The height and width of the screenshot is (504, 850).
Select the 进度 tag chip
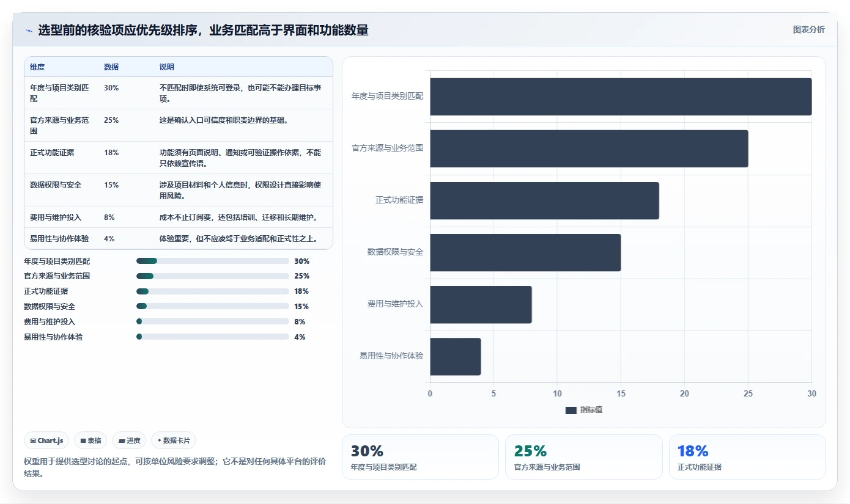click(129, 440)
